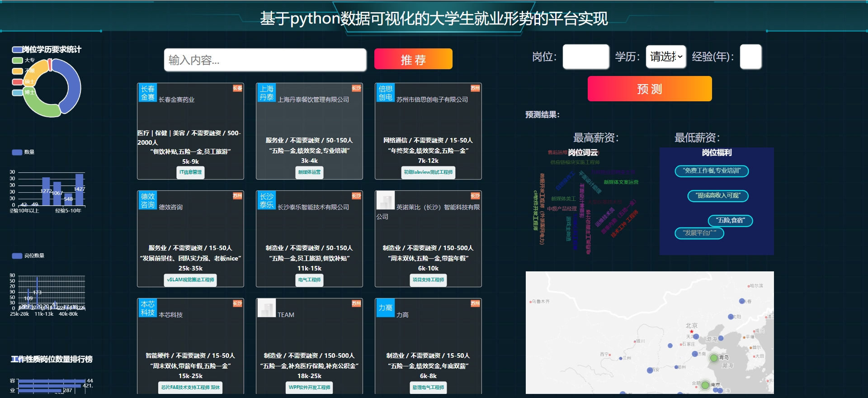Viewport: 868px width, 398px height.
Task: Click the 苏州 city badge on 德效咨询 card
Action: [x=238, y=196]
